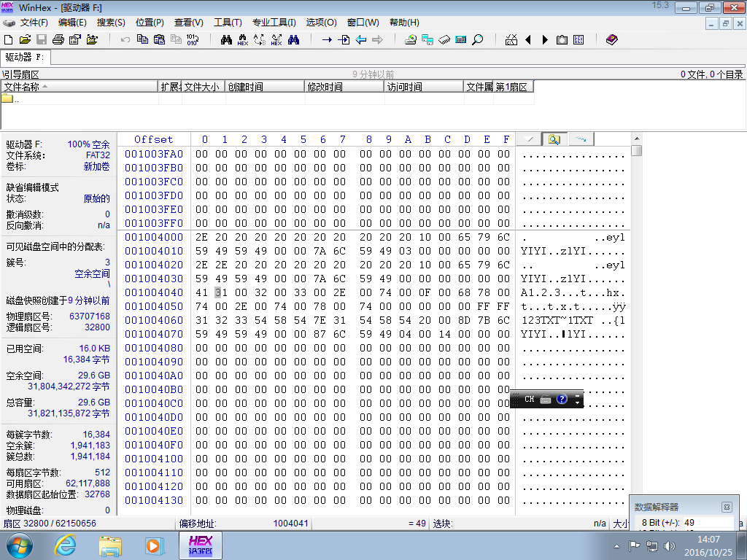Open the 查看(V) menu
Viewport: 747px width, 560px height.
click(189, 23)
